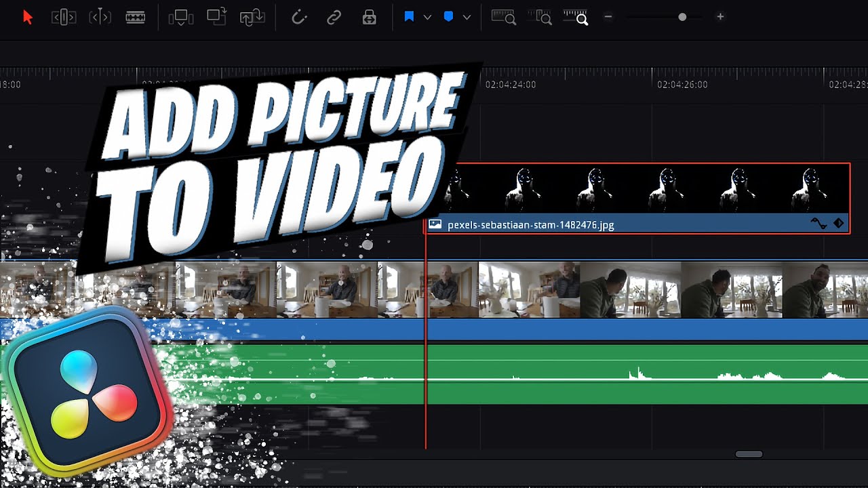The image size is (868, 488).
Task: Click the still image icon beside clip name
Action: [435, 224]
